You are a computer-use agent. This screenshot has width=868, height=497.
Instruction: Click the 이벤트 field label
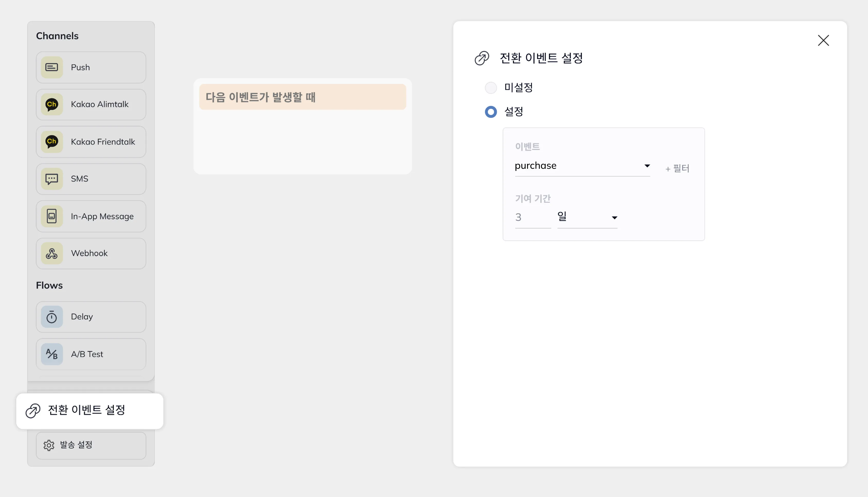coord(527,147)
